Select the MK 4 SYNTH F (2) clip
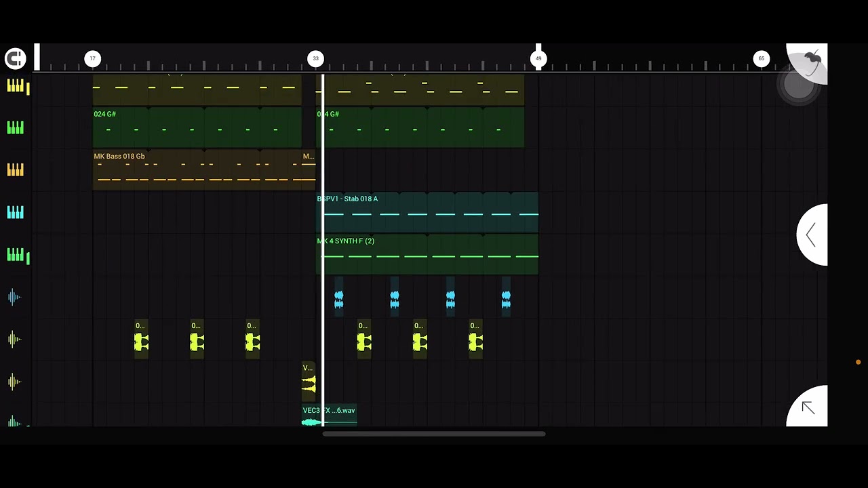The width and height of the screenshot is (868, 488). (427, 255)
